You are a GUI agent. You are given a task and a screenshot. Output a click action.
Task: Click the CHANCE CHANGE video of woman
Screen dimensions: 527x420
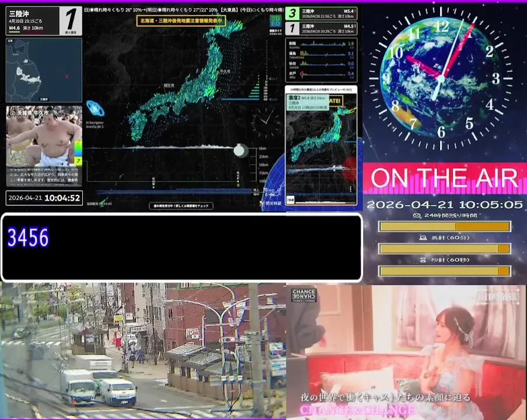(x=406, y=351)
